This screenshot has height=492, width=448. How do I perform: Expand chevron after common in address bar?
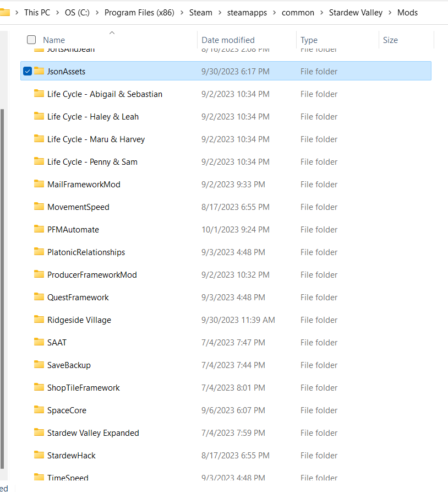pos(321,13)
